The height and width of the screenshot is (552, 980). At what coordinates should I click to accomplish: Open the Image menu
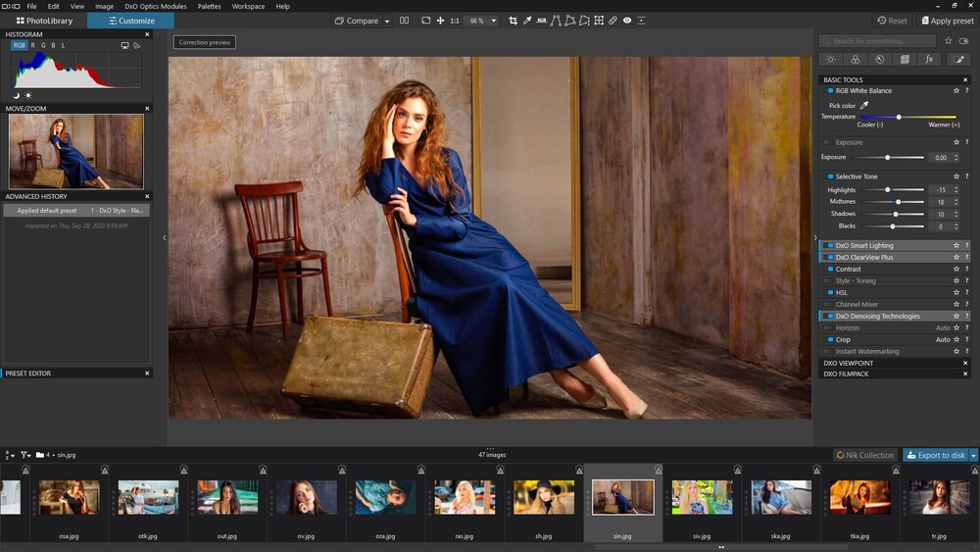pos(105,6)
